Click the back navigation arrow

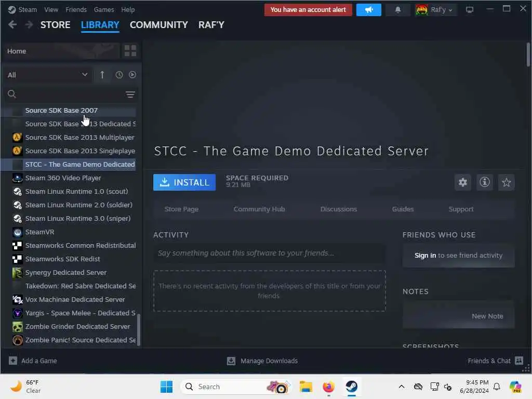pos(12,24)
